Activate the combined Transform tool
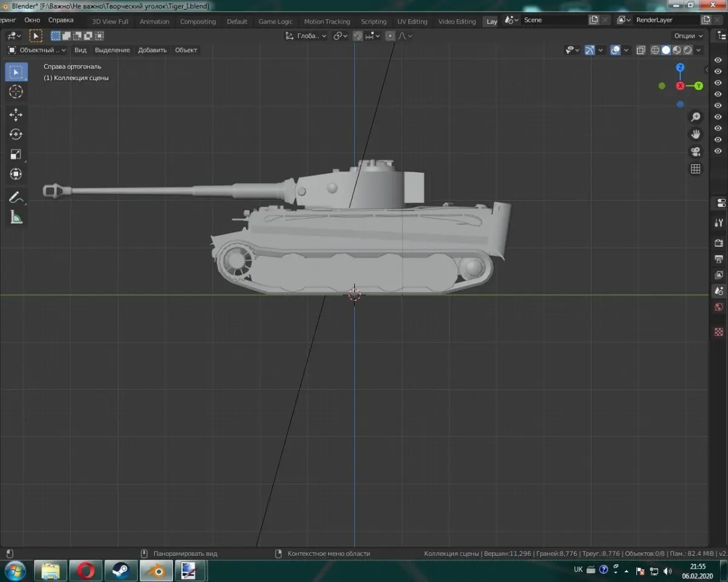Screen dimensions: 728x582 tap(16, 175)
